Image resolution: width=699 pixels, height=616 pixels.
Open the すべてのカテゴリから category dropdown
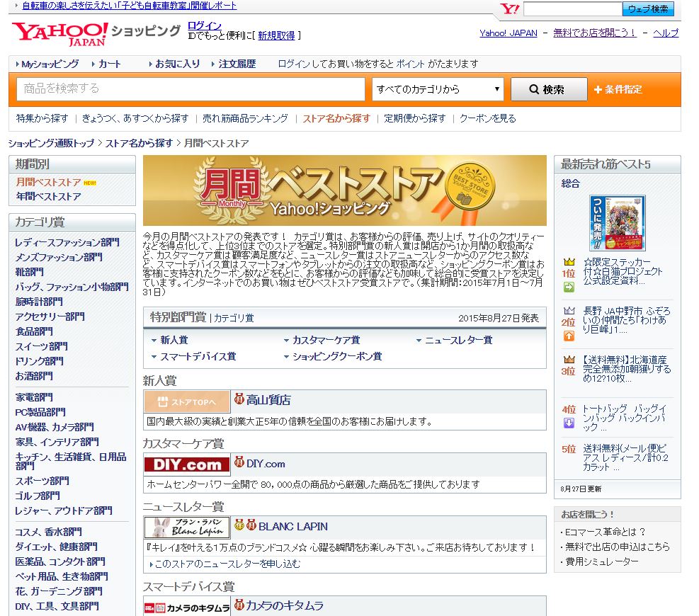point(438,89)
